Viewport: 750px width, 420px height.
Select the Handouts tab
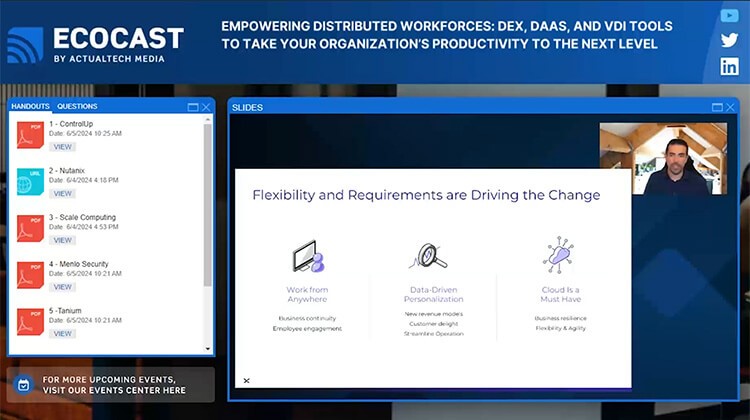pos(30,106)
